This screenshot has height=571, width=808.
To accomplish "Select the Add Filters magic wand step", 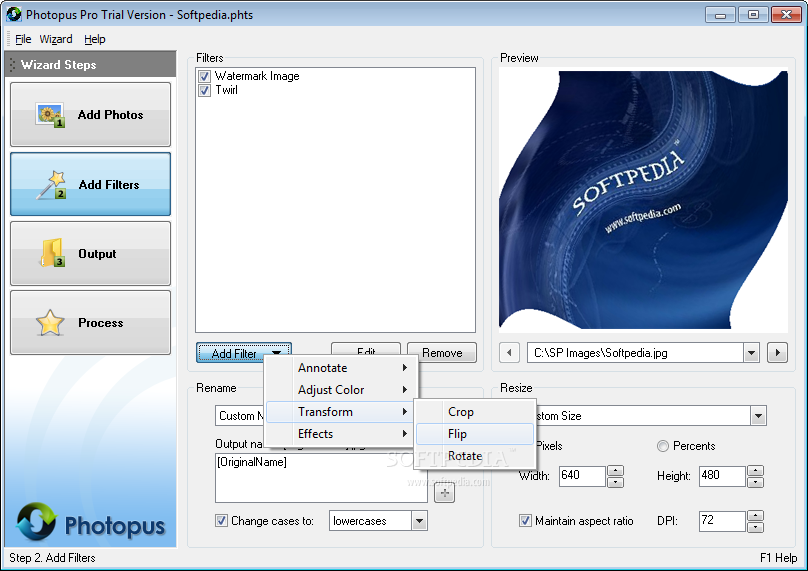I will click(x=90, y=184).
